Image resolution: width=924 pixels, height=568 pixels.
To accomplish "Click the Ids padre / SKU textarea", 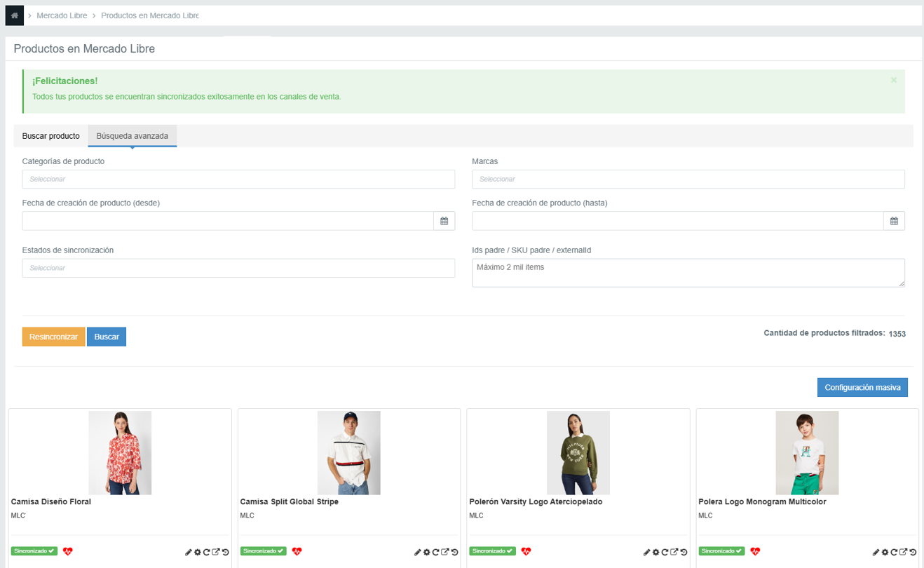I will coord(688,273).
